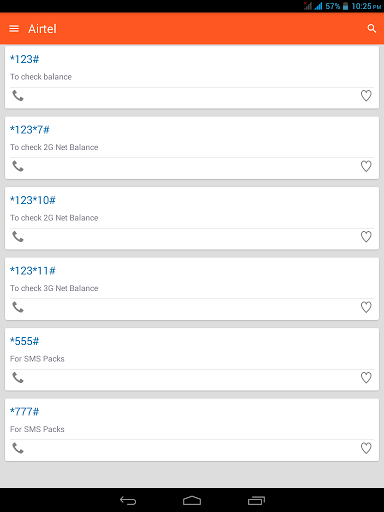This screenshot has height=512, width=384.
Task: Go to Android home screen
Action: [x=192, y=500]
